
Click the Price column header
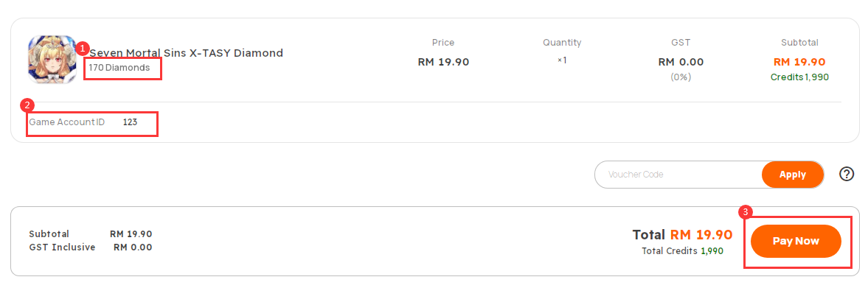pos(443,43)
